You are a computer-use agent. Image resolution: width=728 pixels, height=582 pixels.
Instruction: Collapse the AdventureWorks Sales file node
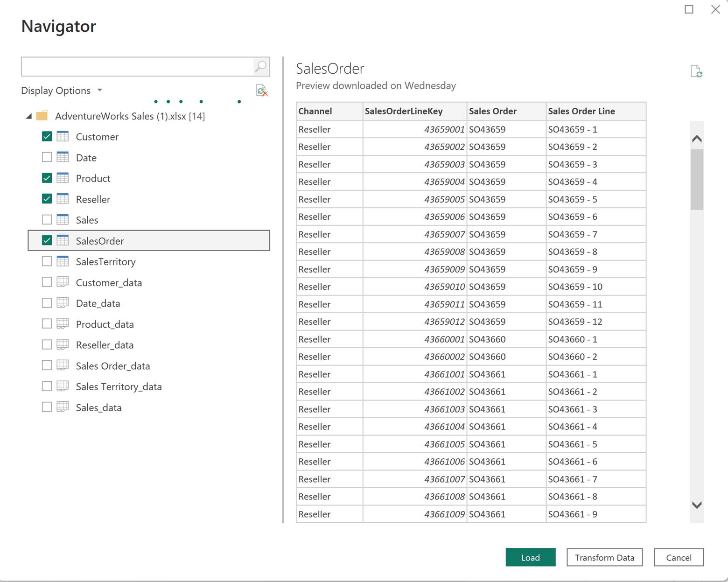tap(28, 116)
